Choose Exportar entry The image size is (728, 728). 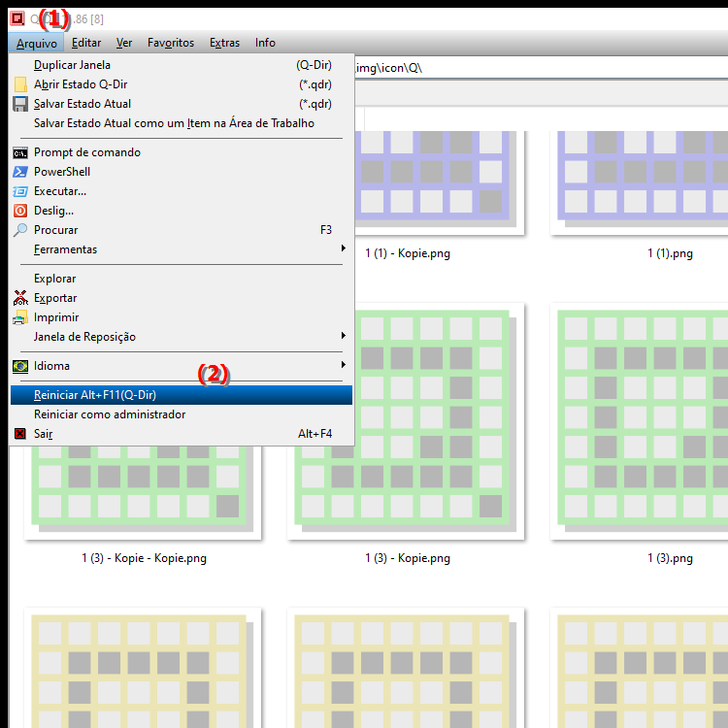[182, 298]
